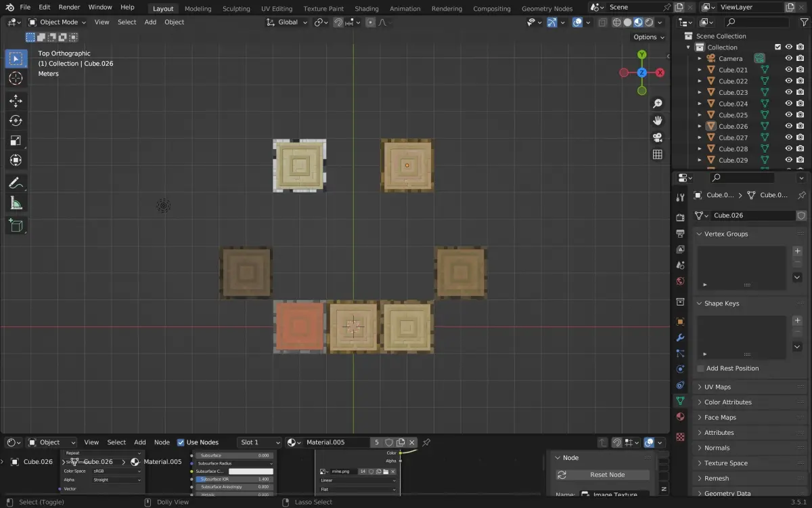This screenshot has height=508, width=812.
Task: Toggle the Collection exclude checkbox in outliner
Action: [x=777, y=47]
